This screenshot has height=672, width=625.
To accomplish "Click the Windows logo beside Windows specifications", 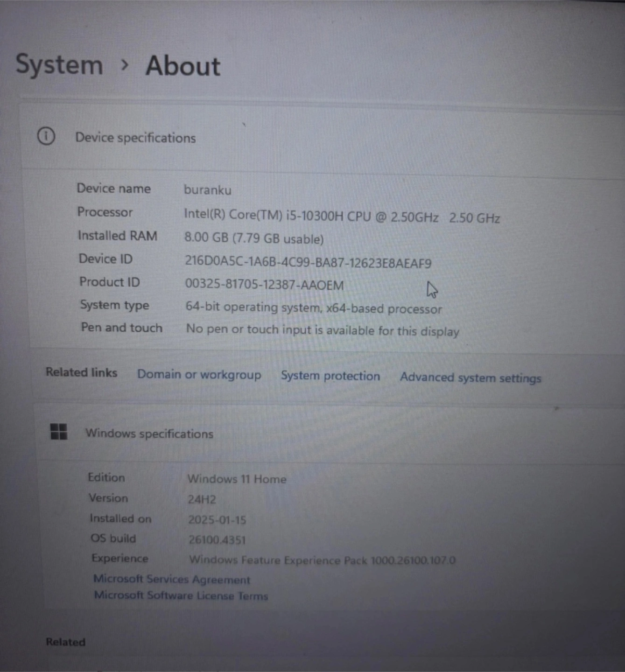I will (x=59, y=432).
